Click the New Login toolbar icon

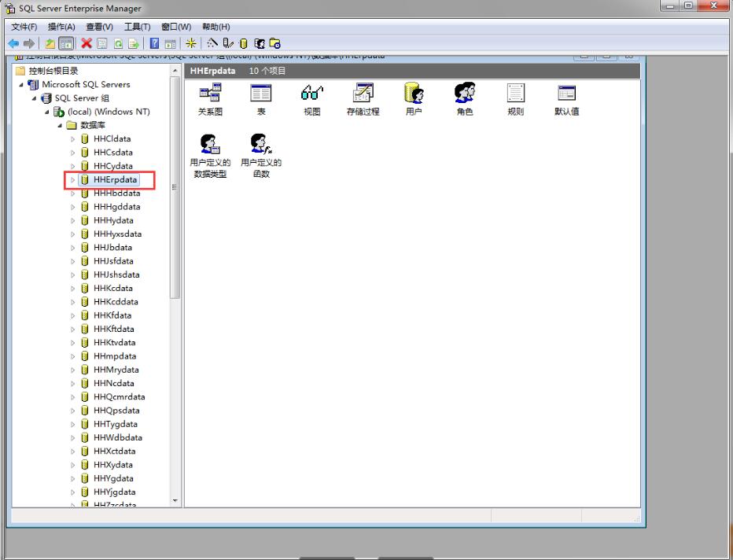(x=260, y=43)
